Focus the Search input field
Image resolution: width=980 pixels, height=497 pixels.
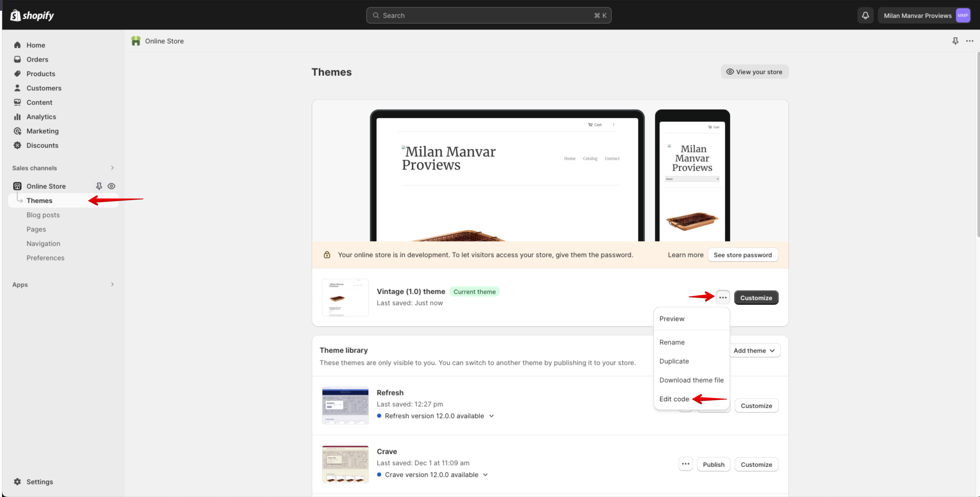[x=488, y=15]
